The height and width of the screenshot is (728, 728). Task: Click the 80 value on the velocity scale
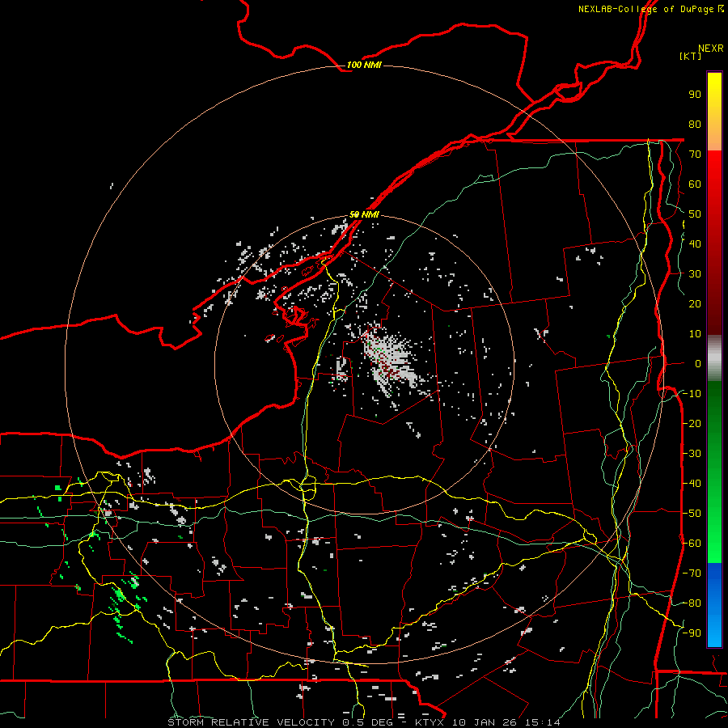click(x=695, y=124)
